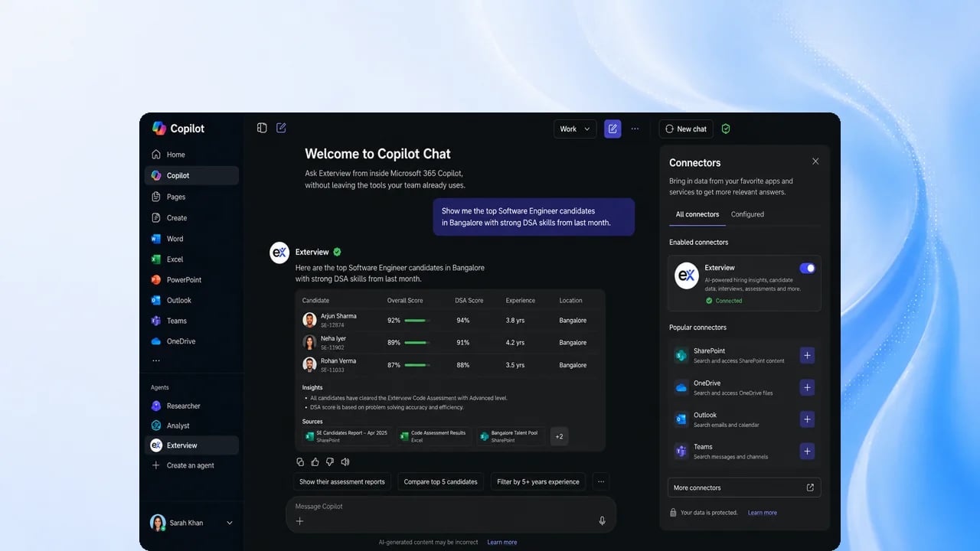Open OneDrive in the left sidebar
This screenshot has width=980, height=551.
(191, 341)
